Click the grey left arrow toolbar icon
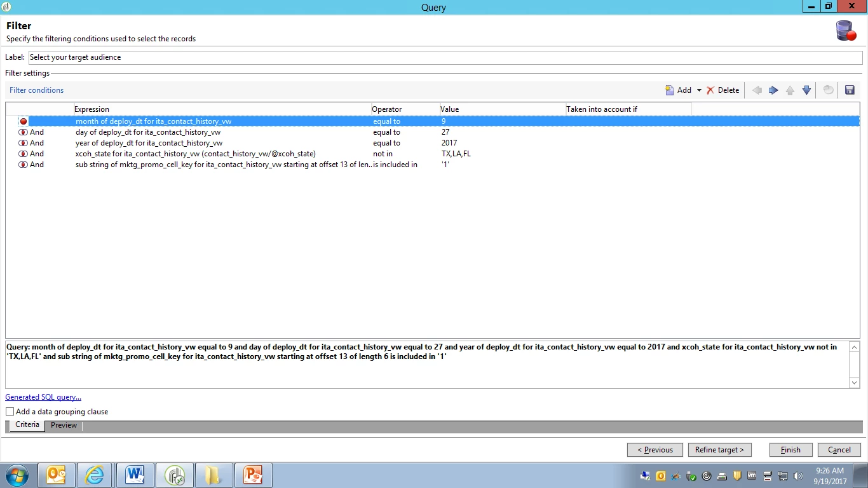This screenshot has height=488, width=868. pyautogui.click(x=757, y=90)
